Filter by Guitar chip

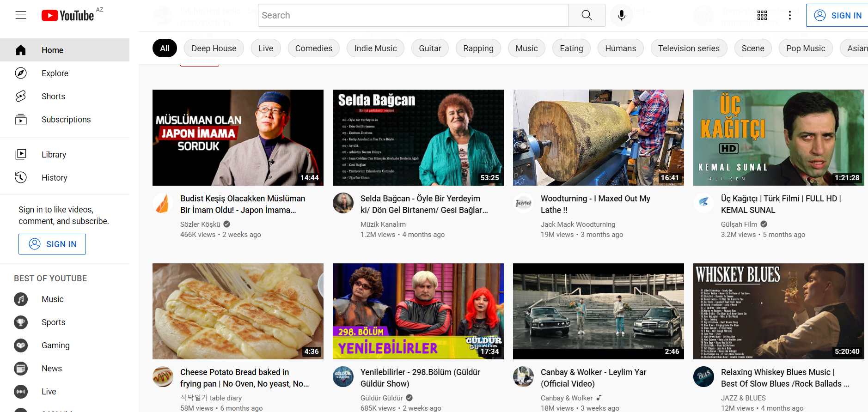[430, 48]
